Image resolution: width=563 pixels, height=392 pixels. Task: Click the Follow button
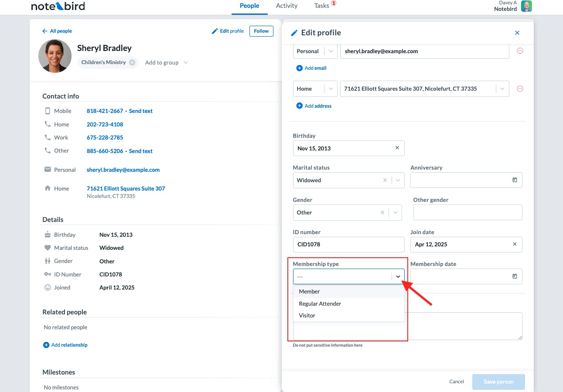coord(261,31)
